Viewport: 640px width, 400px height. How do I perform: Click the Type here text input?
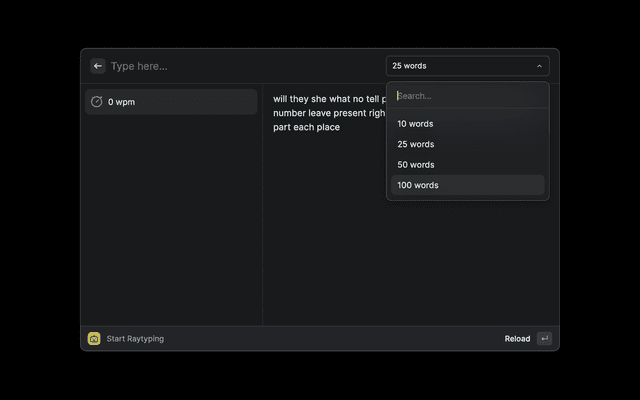coord(240,66)
